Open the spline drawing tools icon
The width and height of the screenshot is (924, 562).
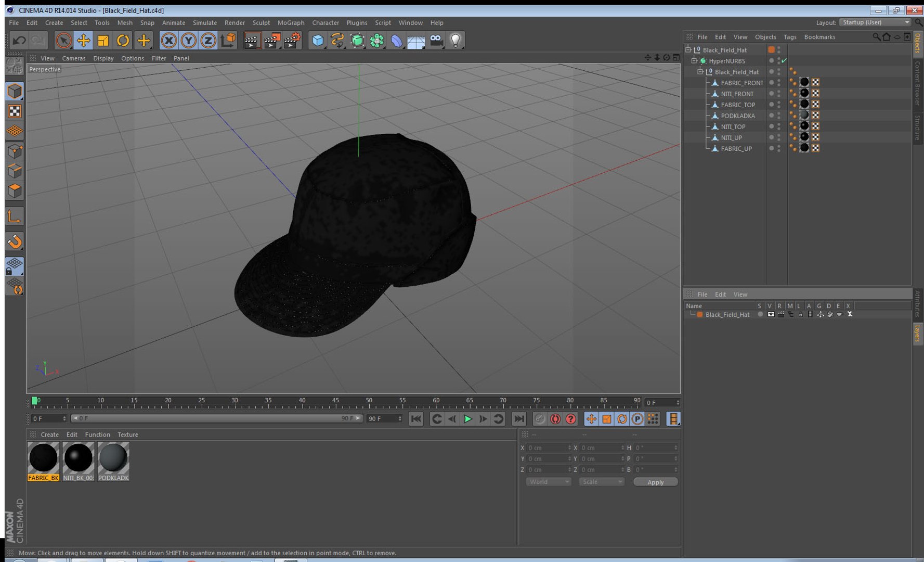[337, 41]
